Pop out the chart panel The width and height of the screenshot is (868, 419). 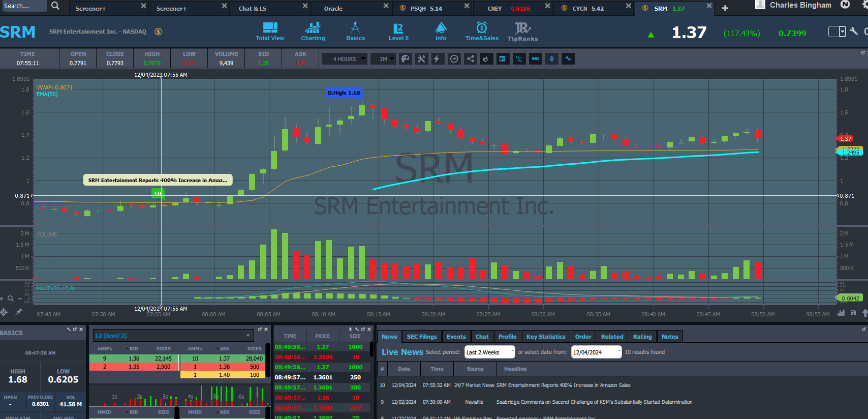pos(863,52)
